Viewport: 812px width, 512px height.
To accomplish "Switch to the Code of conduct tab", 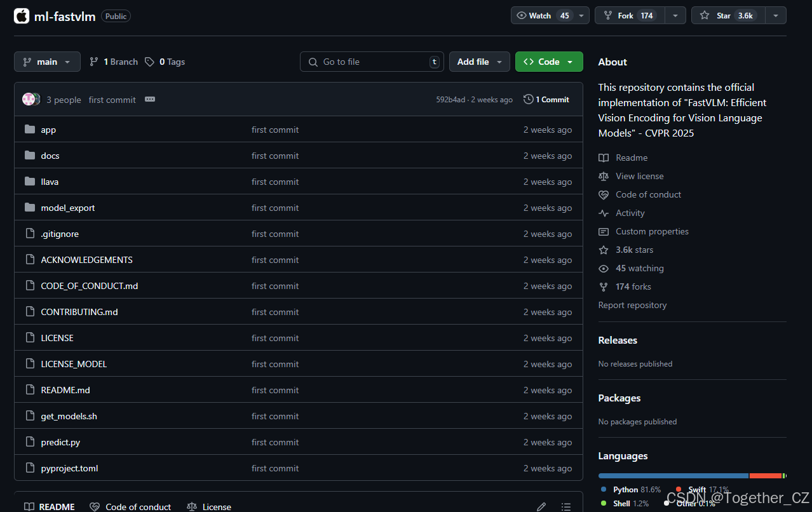I will 130,507.
